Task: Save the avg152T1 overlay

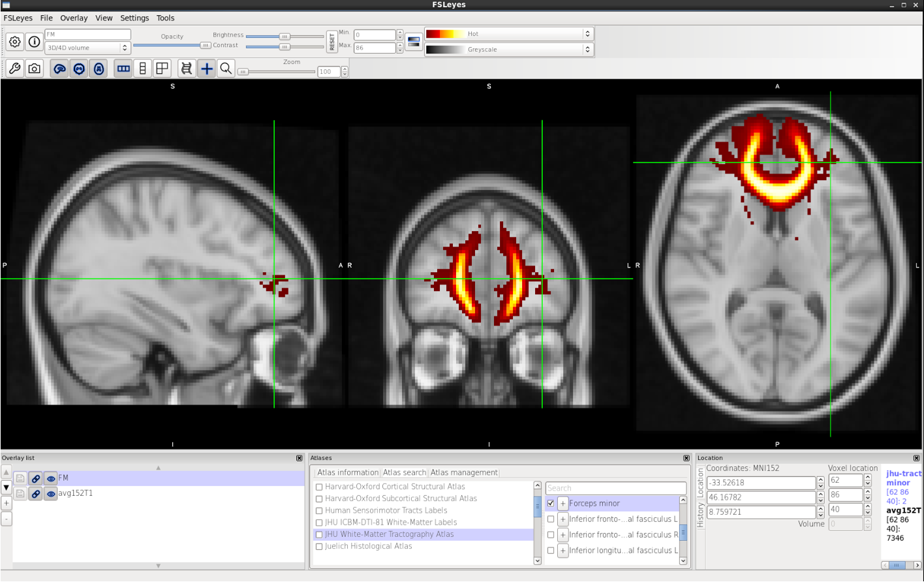Action: (20, 493)
